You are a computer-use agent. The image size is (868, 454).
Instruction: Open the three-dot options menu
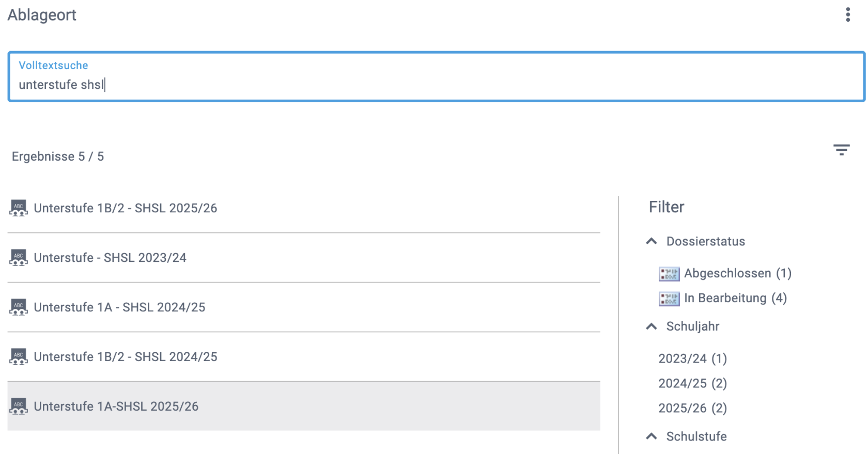coord(847,14)
